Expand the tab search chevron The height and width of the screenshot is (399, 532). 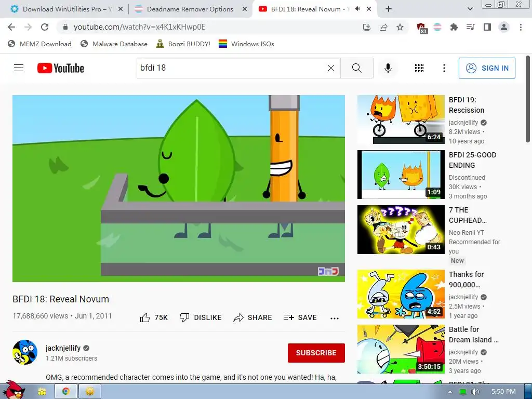pos(470,9)
